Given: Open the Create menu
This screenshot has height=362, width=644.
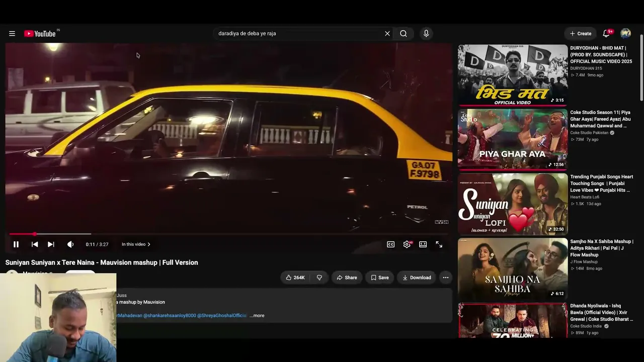Looking at the screenshot, I should point(581,34).
